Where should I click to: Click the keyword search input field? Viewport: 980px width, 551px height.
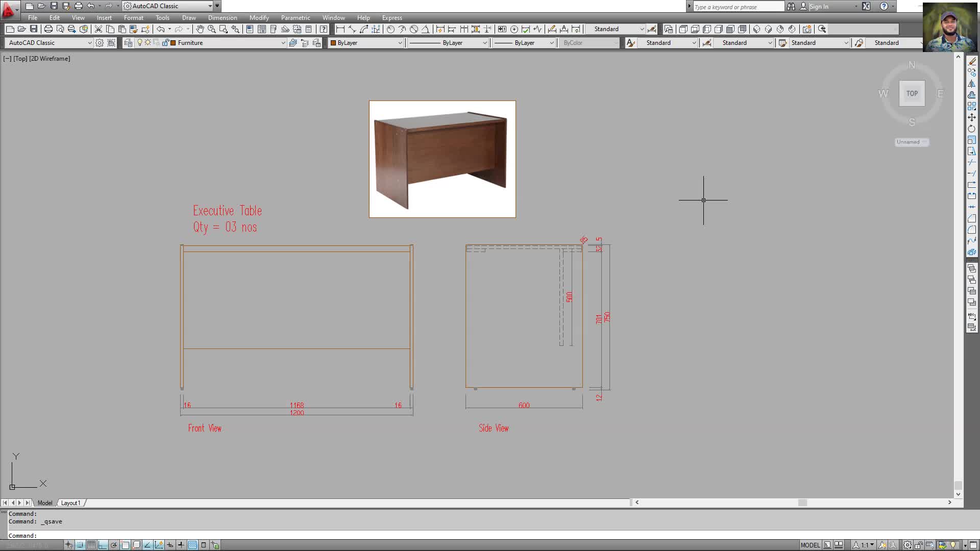coord(738,7)
